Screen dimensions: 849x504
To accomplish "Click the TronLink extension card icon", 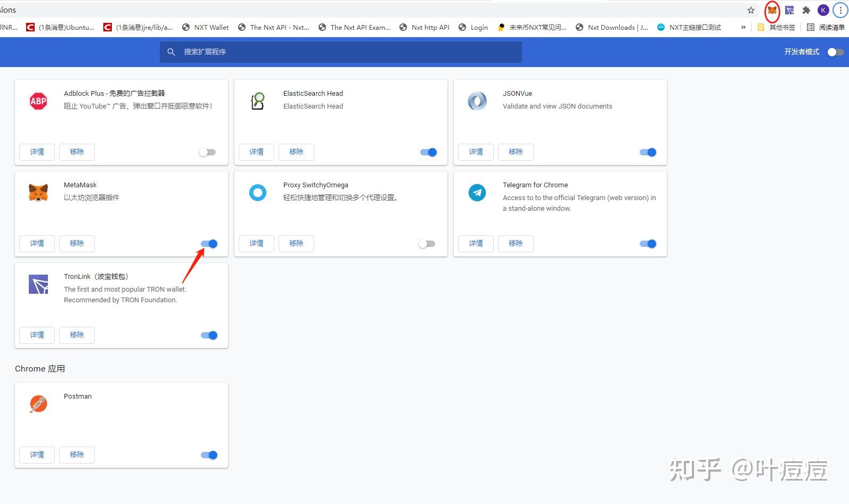I will (x=38, y=284).
